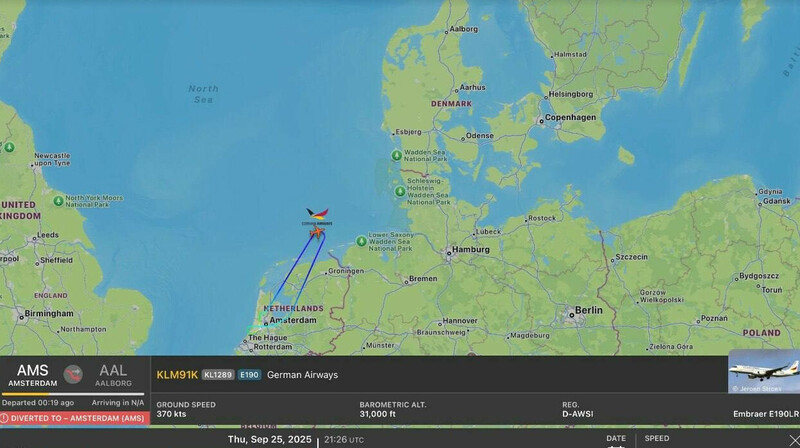Click the Rotterdam label on the map

point(273,346)
